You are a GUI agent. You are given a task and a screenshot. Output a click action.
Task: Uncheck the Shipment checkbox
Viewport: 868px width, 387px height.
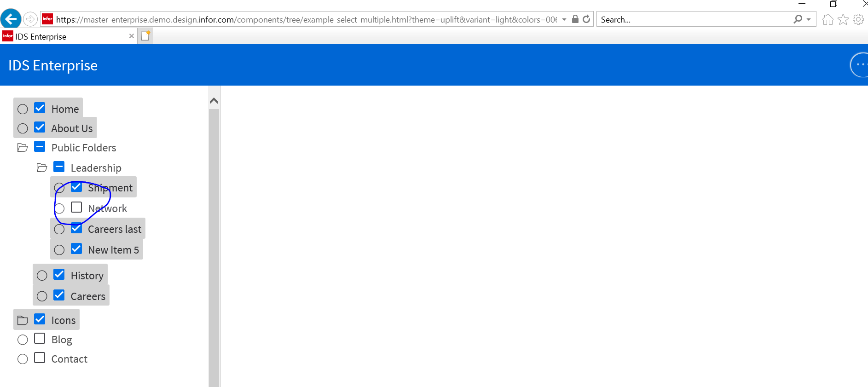(x=76, y=187)
